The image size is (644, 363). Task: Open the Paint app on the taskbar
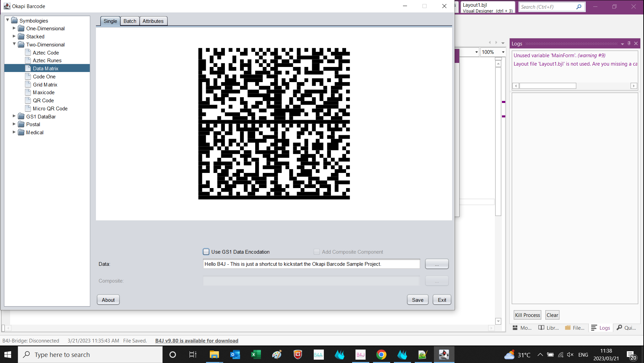click(277, 355)
